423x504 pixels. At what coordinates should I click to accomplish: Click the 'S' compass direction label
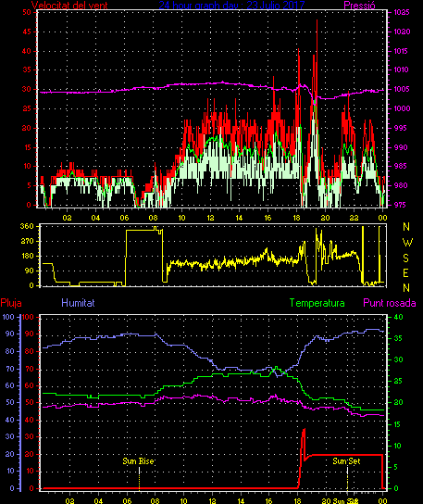click(406, 258)
